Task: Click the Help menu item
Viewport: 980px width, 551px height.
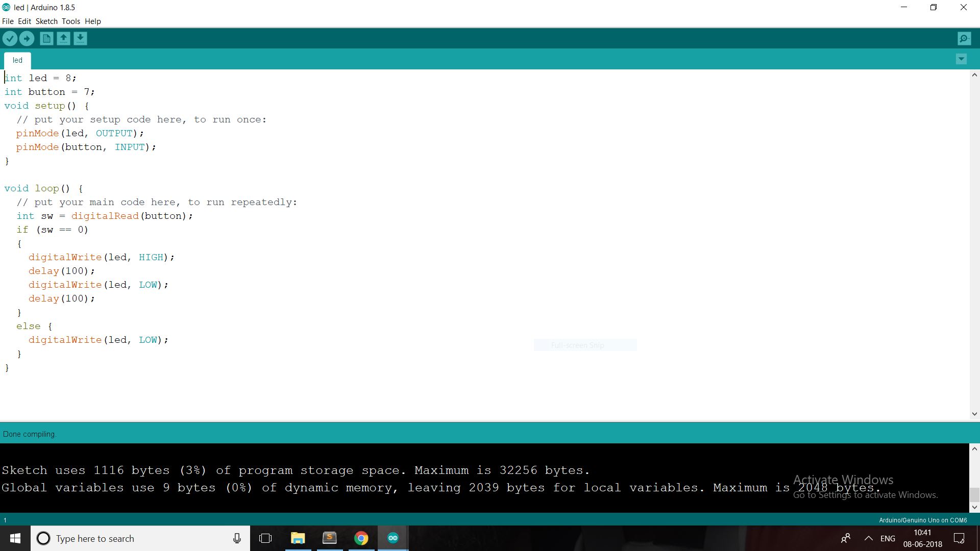Action: (93, 21)
